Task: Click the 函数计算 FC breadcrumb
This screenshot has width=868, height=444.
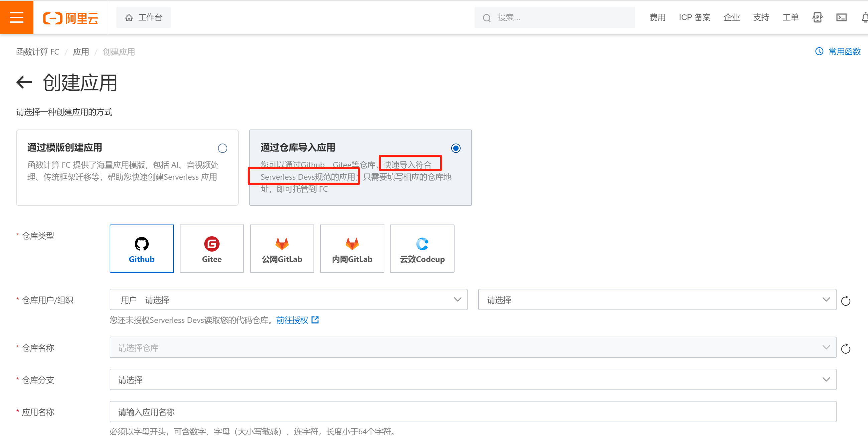Action: (x=38, y=52)
